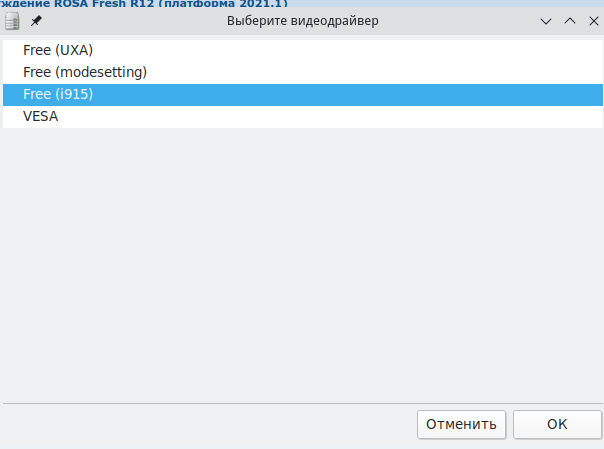Confirm selection with the OK button
The width and height of the screenshot is (604, 449).
pyautogui.click(x=557, y=424)
